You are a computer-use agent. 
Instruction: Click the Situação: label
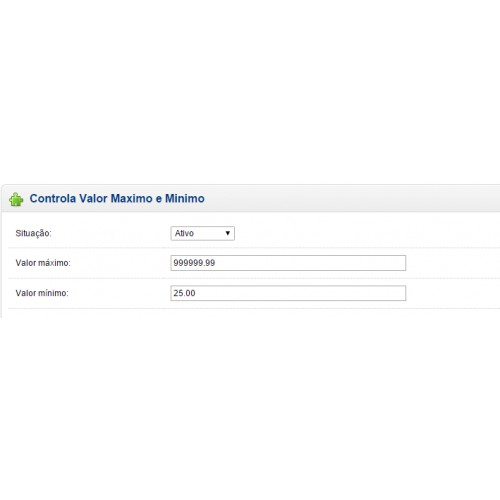[x=33, y=233]
